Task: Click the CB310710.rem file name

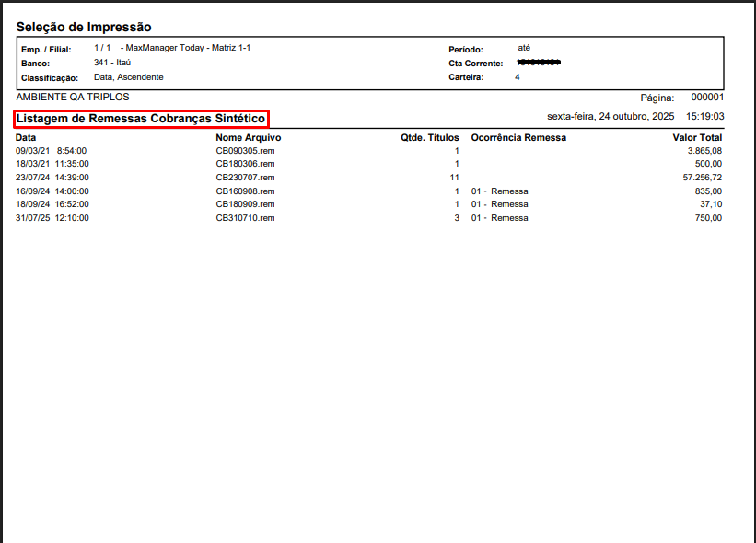Action: pyautogui.click(x=245, y=218)
